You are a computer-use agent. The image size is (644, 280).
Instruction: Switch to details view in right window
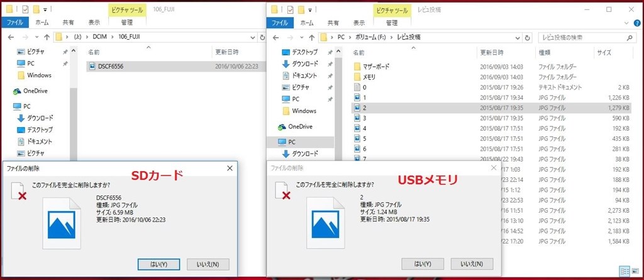point(625,271)
